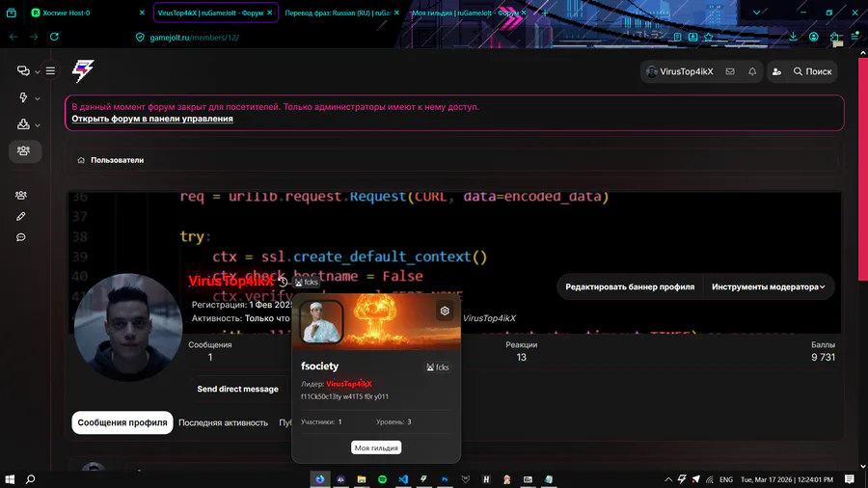Open a new browser tab with the plus button

(545, 13)
